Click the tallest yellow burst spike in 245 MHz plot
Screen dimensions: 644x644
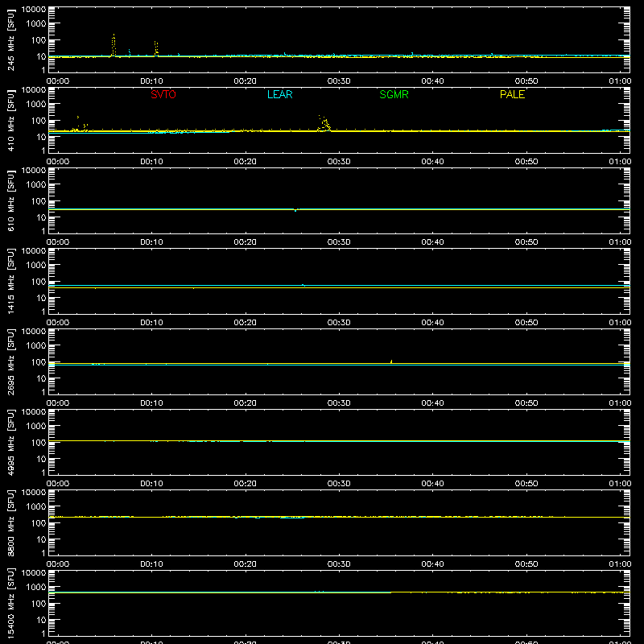(114, 45)
